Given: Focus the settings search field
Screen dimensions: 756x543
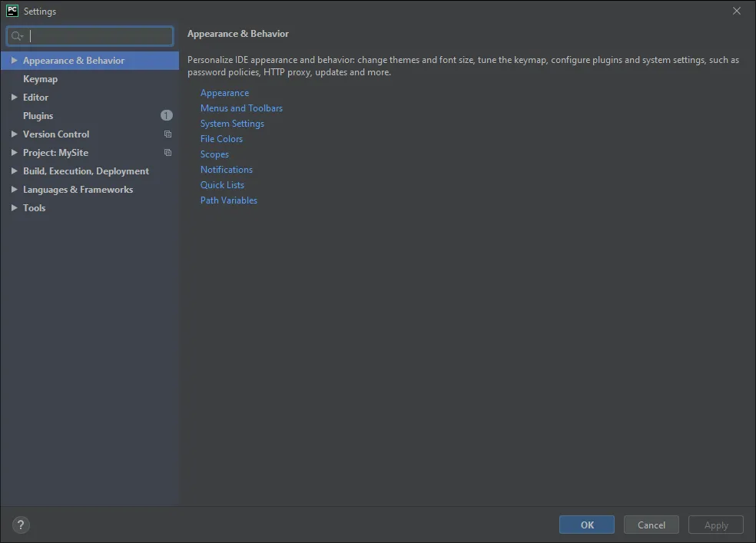Looking at the screenshot, I should point(100,36).
